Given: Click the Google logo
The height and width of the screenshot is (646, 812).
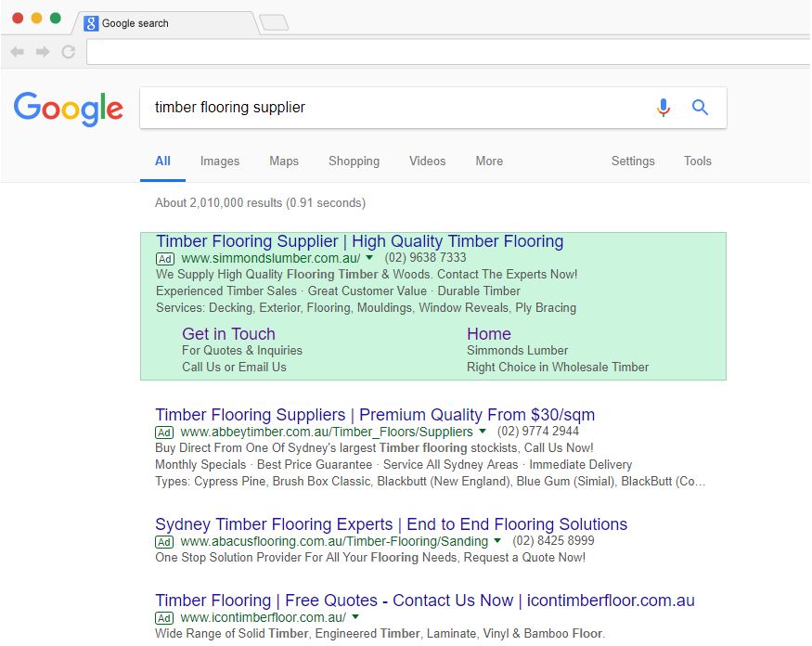Looking at the screenshot, I should coord(69,109).
